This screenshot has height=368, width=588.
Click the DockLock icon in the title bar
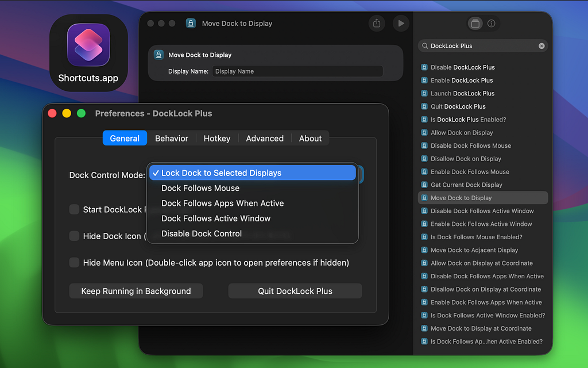[x=191, y=23]
